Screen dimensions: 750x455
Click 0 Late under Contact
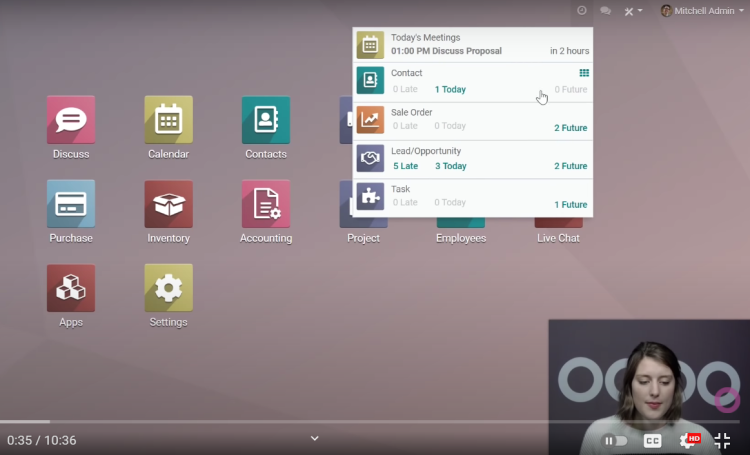(x=405, y=89)
